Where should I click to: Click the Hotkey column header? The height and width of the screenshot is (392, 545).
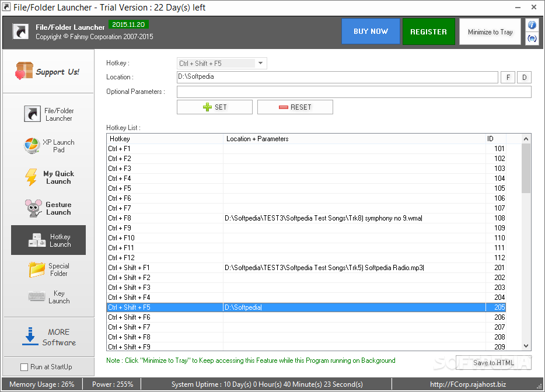click(x=165, y=139)
